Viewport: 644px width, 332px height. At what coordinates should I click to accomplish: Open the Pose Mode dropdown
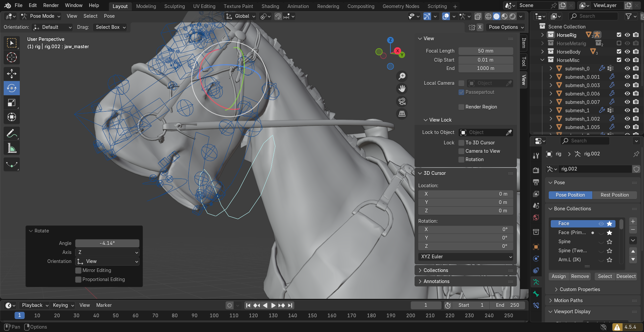coord(40,16)
